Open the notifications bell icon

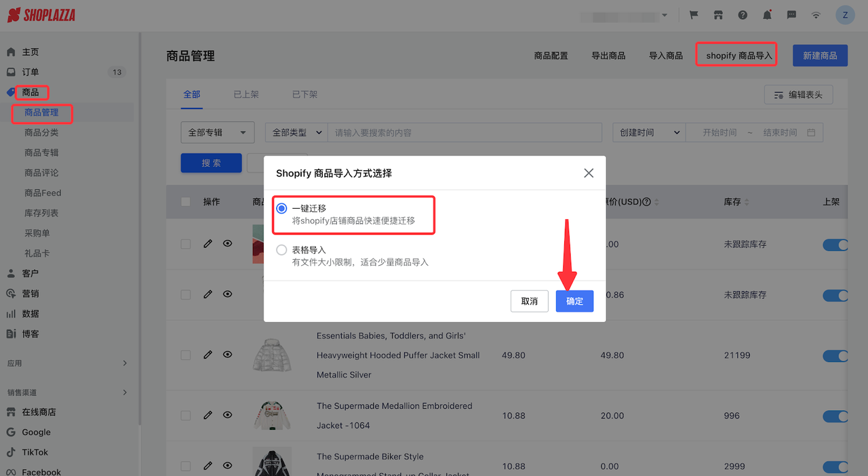click(x=767, y=14)
